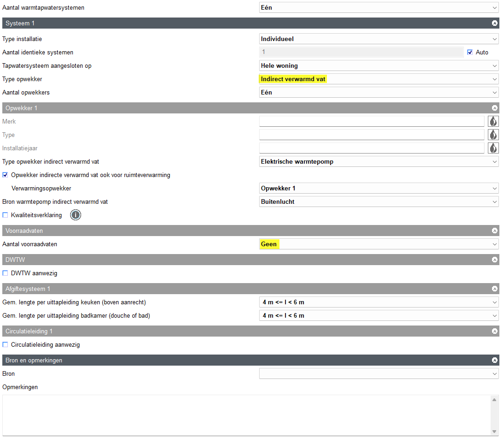Collapse the Bron en opmerkingen section
Screen dimensions: 504x444
click(495, 360)
